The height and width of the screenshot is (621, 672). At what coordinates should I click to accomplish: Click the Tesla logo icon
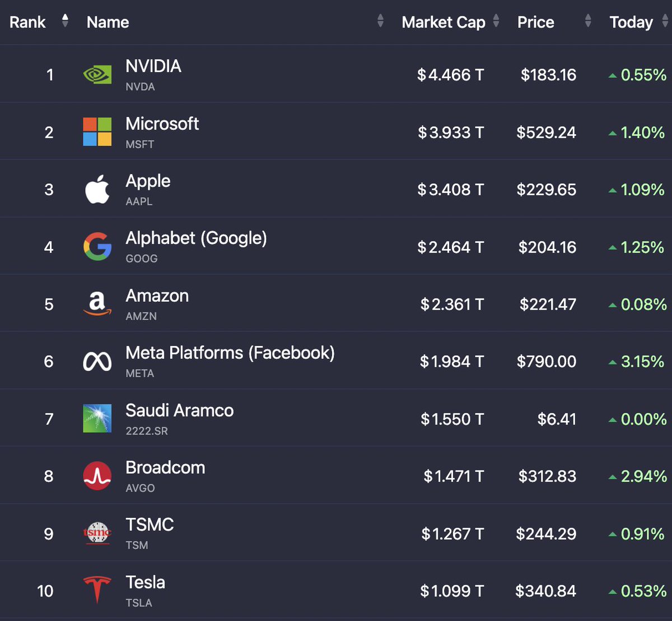point(97,590)
